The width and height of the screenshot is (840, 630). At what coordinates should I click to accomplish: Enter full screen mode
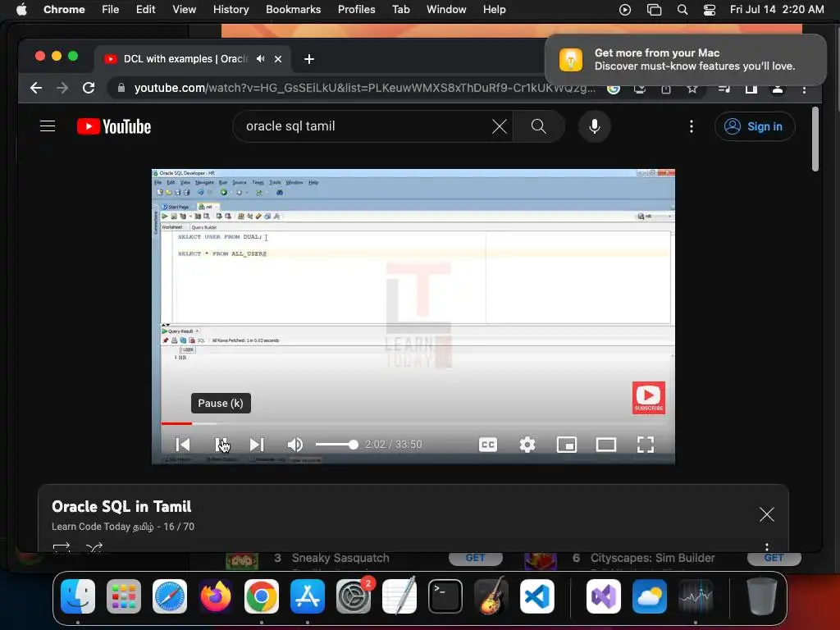pos(646,444)
